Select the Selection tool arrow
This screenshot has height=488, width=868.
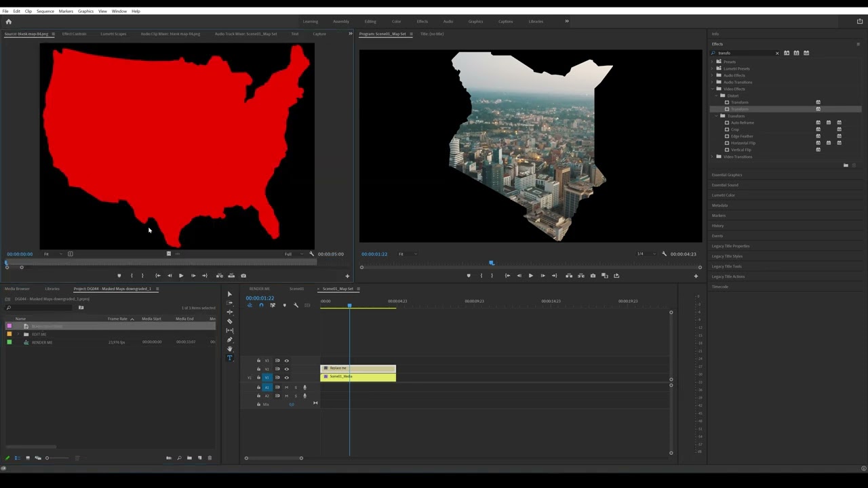[x=229, y=294]
